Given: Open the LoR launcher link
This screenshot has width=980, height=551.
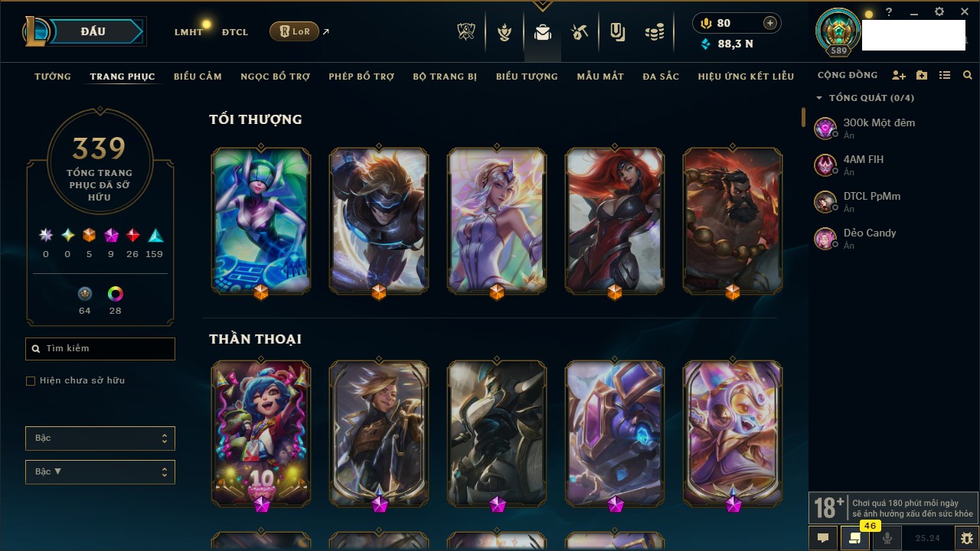Looking at the screenshot, I should (294, 31).
